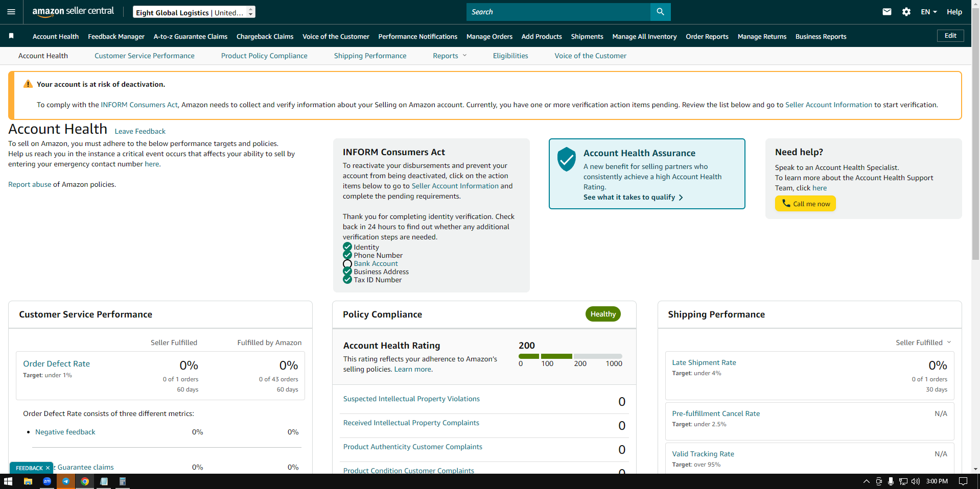Image resolution: width=980 pixels, height=489 pixels.
Task: Open the Late Shipment Rate link
Action: click(x=704, y=362)
